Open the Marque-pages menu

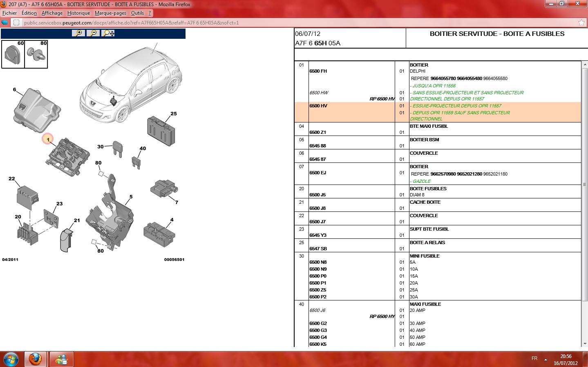(x=110, y=13)
